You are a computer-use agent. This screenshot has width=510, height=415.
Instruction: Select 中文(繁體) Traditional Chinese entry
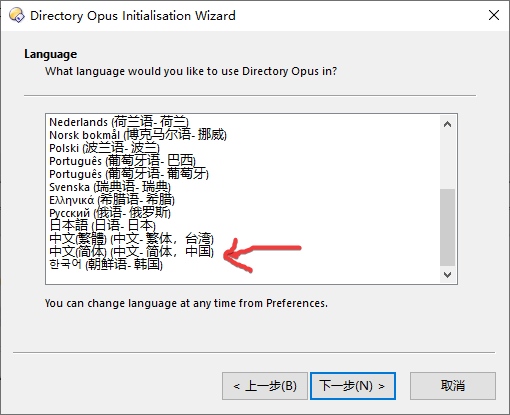point(131,239)
